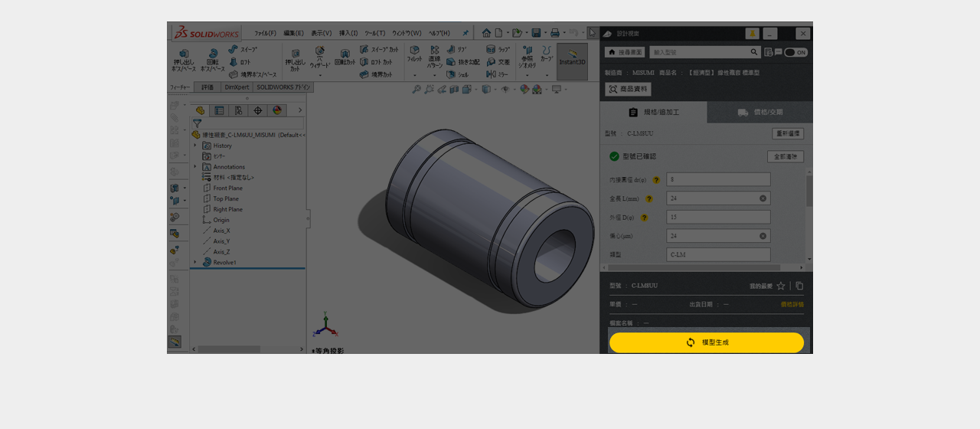Open the ConfigurationManager tab icon

(238, 110)
